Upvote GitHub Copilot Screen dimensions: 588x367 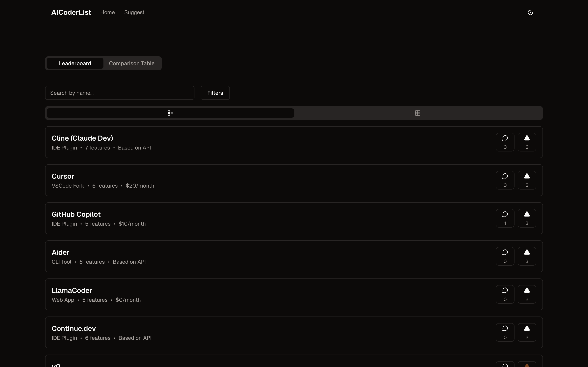527,218
